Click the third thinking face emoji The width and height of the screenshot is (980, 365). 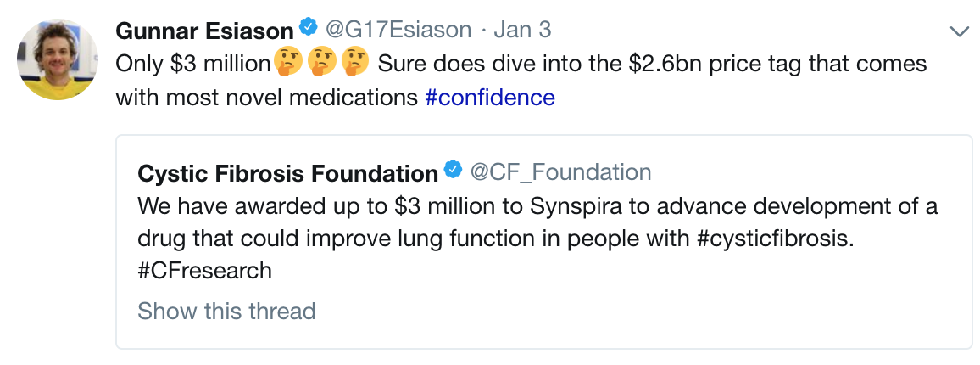355,63
